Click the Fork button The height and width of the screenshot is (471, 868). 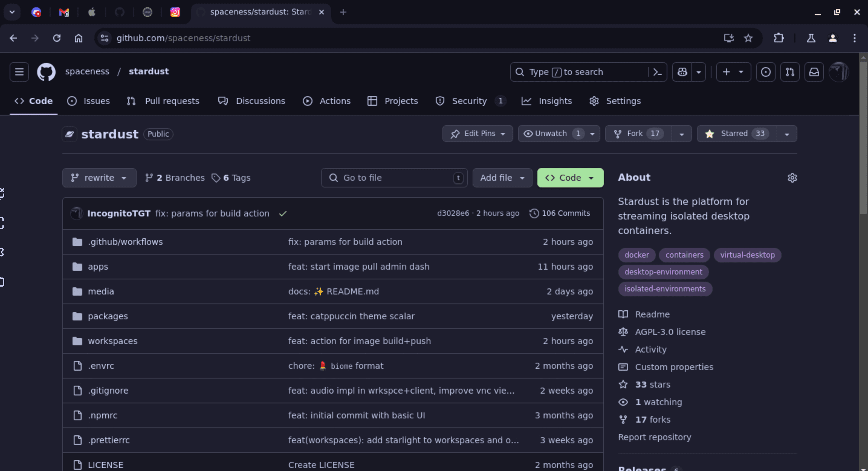click(x=638, y=134)
